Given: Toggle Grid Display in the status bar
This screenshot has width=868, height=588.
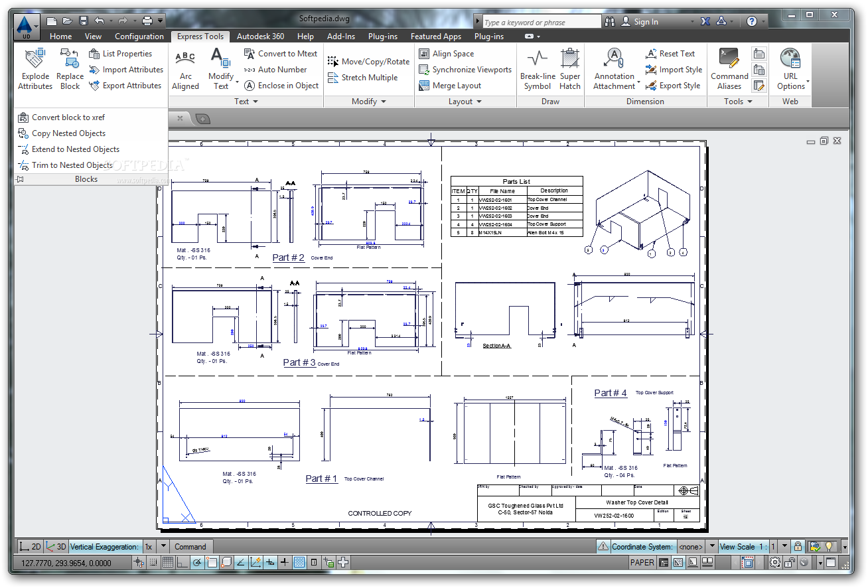Looking at the screenshot, I should (x=168, y=562).
